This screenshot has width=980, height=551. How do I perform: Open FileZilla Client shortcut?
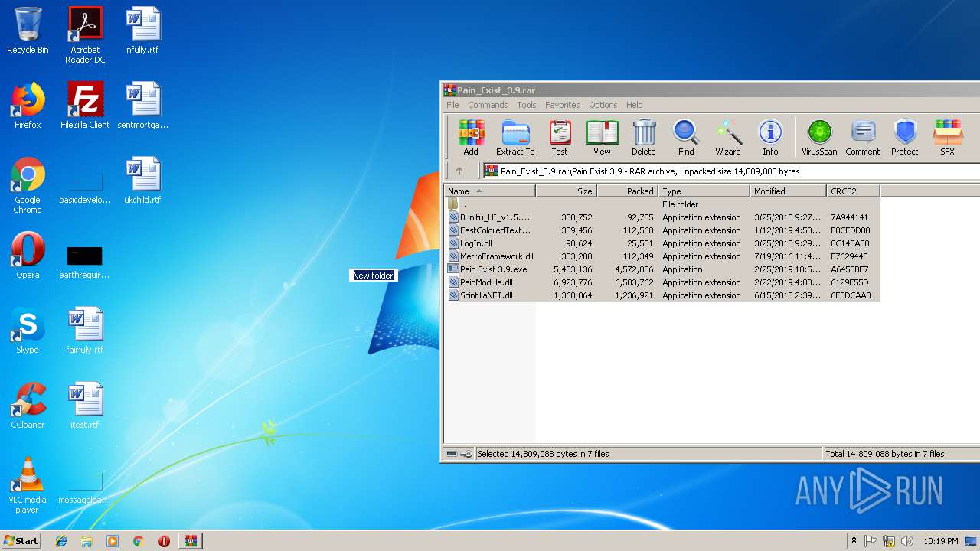click(85, 106)
